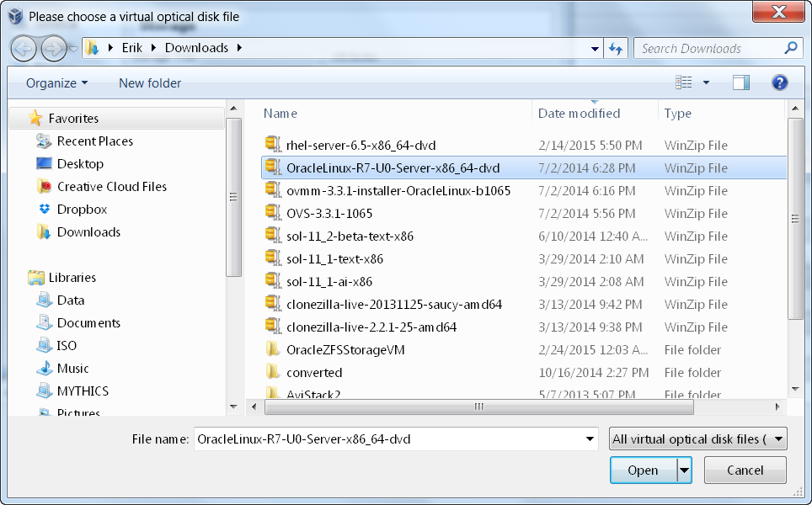The width and height of the screenshot is (812, 505).
Task: Click the 10/16/2014 2:27 PM date cell
Action: click(594, 373)
